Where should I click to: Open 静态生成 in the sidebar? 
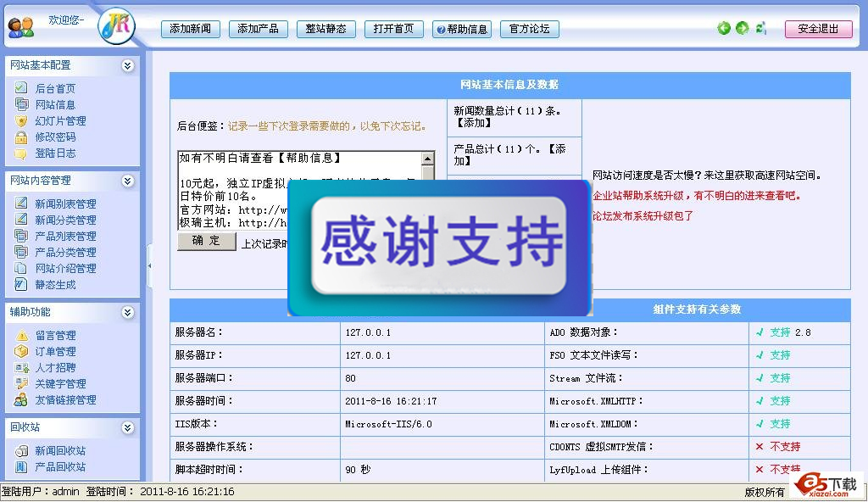55,284
